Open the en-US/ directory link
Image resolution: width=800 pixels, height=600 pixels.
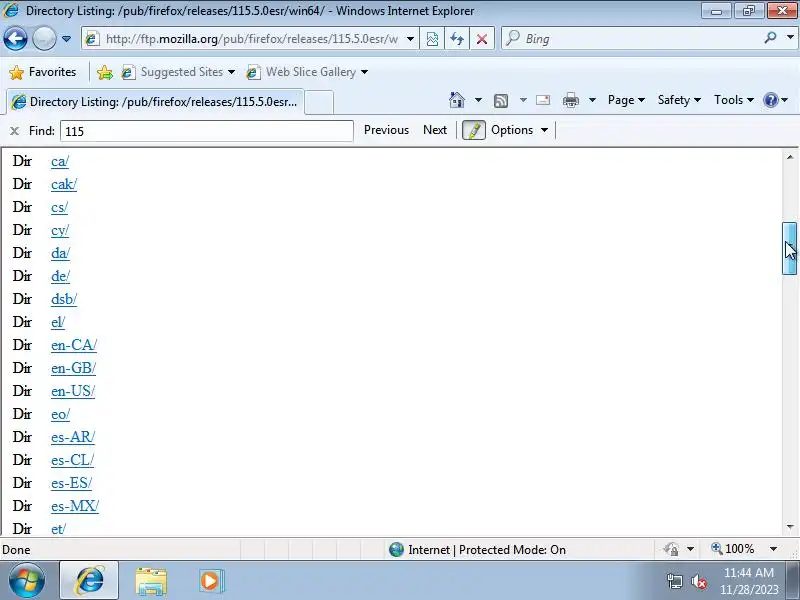72,391
